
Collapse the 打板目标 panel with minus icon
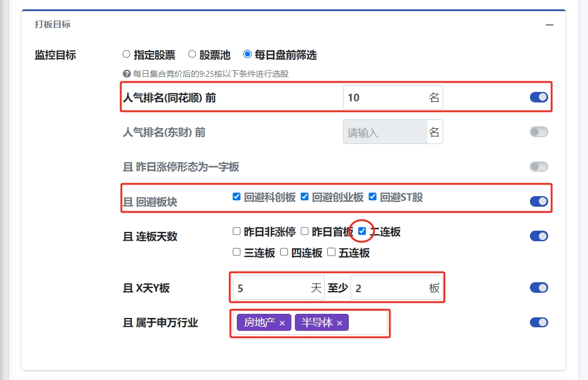549,25
